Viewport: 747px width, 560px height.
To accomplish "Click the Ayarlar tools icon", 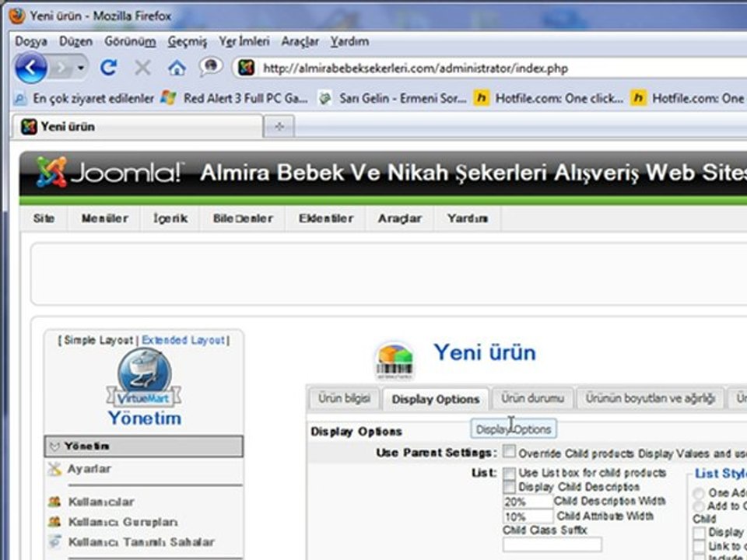I will click(x=54, y=470).
